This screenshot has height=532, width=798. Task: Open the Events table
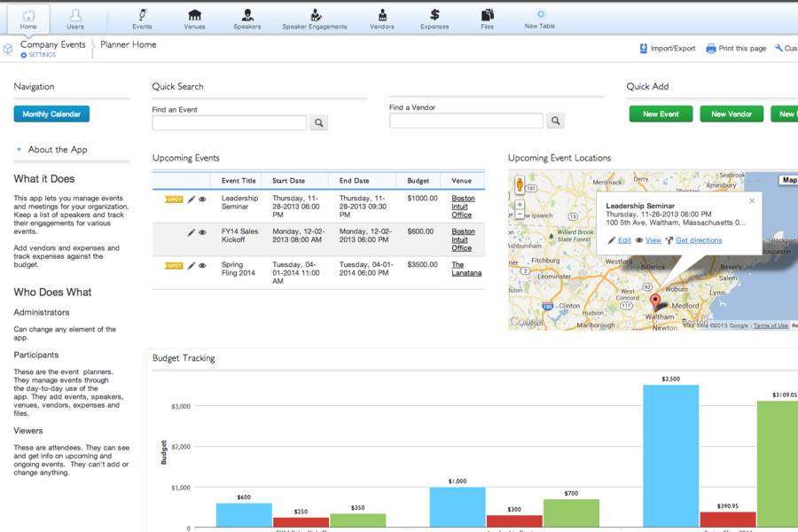click(x=142, y=18)
